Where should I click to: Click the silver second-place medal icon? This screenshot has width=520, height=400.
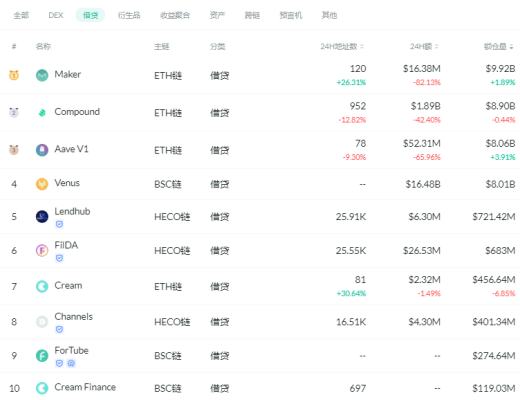(x=14, y=112)
